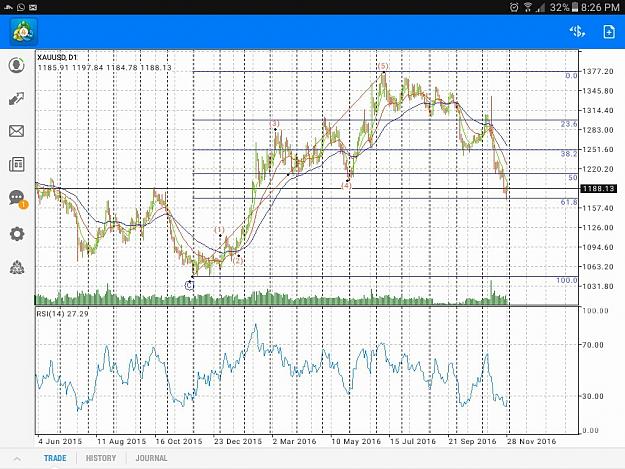Open the mailbox envelope icon
625x469 pixels.
tap(16, 131)
